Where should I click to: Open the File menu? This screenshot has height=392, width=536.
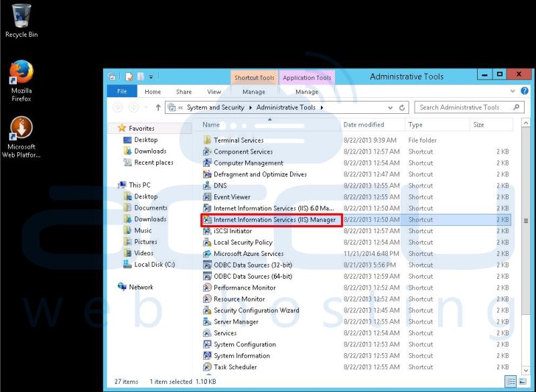click(x=122, y=92)
